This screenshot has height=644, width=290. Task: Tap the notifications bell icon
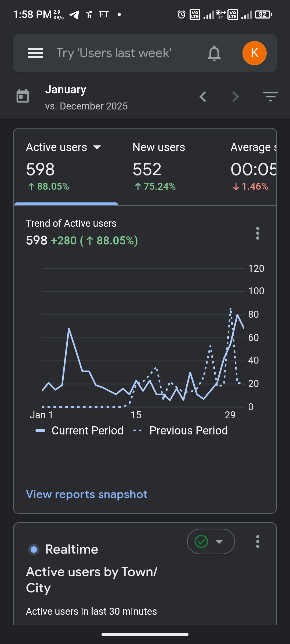click(x=214, y=53)
